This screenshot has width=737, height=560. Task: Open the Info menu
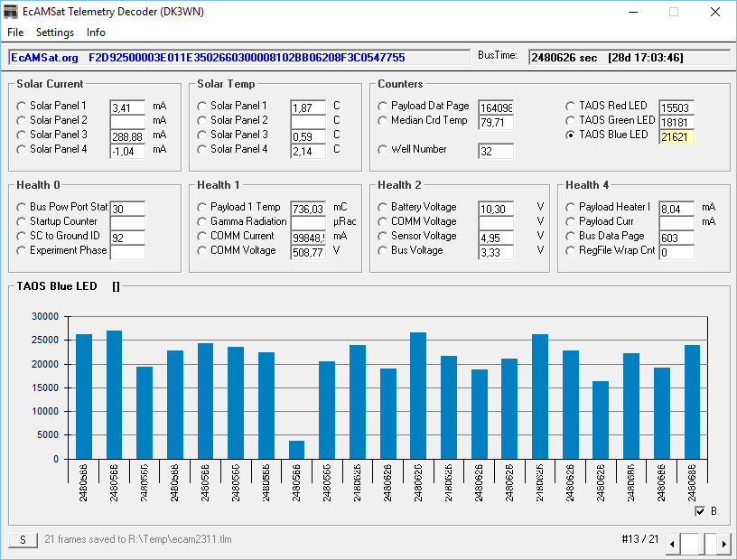pos(96,33)
